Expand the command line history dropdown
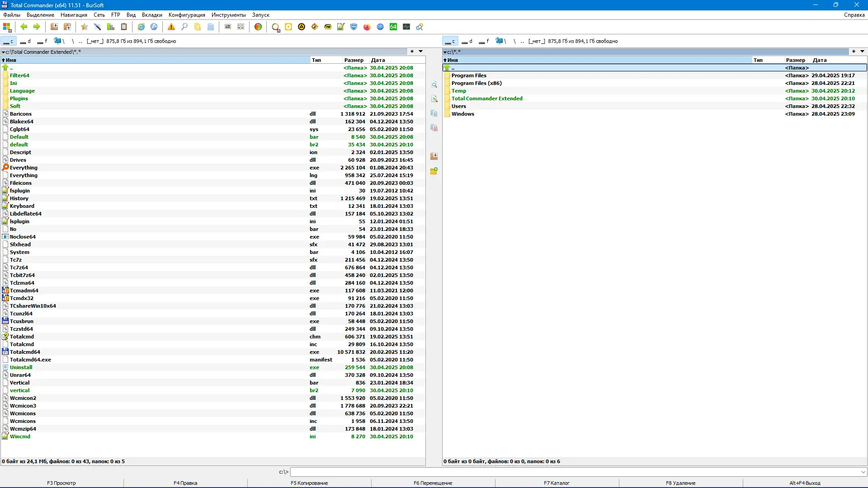The width and height of the screenshot is (868, 488). tap(863, 472)
